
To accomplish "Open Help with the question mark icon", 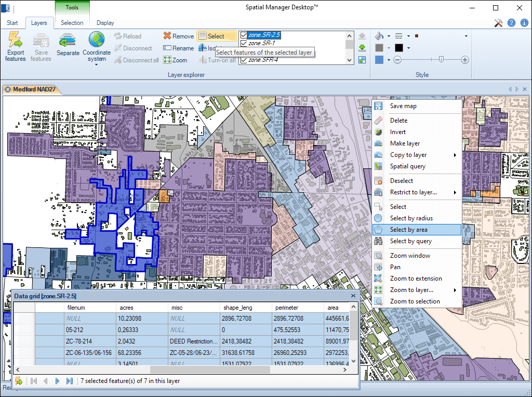I will click(x=511, y=23).
